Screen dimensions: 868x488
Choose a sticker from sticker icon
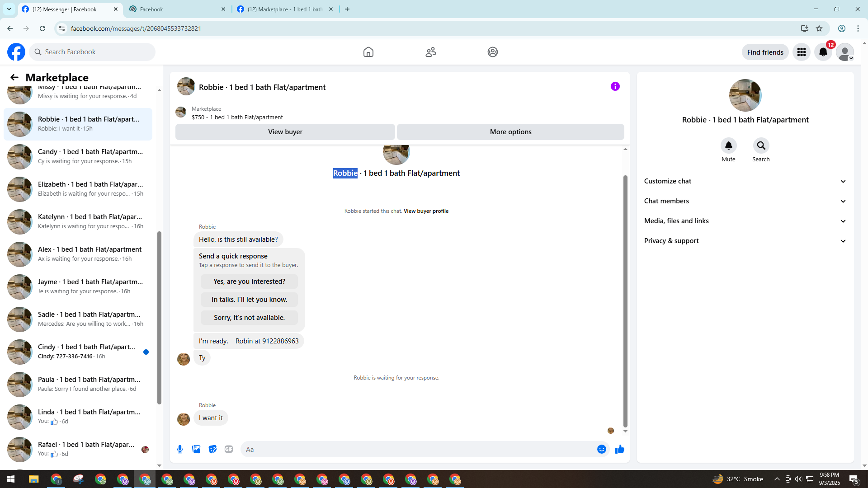[212, 449]
